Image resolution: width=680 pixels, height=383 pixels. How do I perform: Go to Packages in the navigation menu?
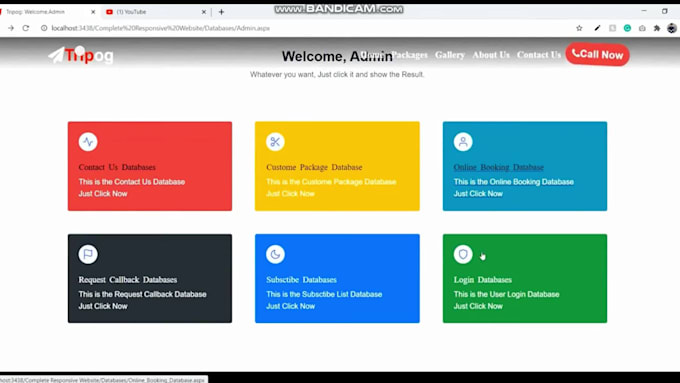pos(409,55)
